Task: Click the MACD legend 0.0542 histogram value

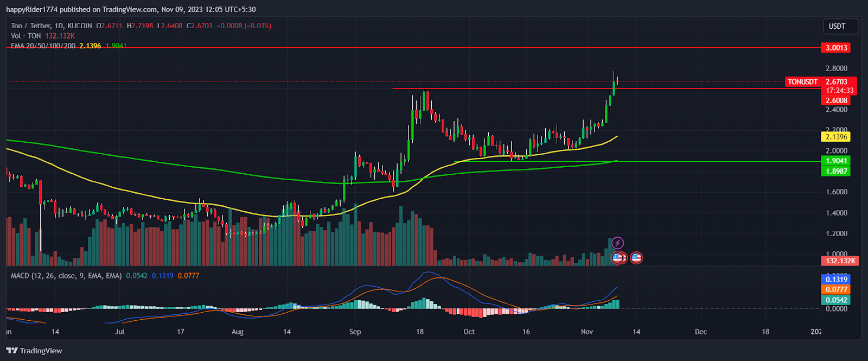Action: (x=137, y=276)
